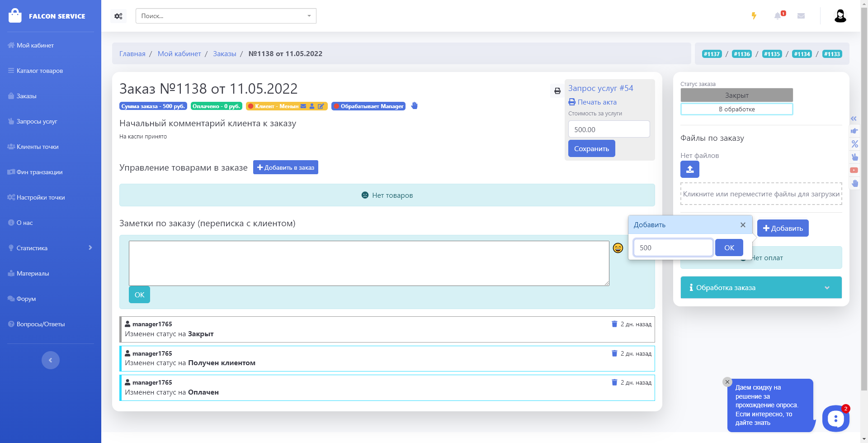
Task: Expand the 'Обработка заказа' panel
Action: pyautogui.click(x=761, y=288)
